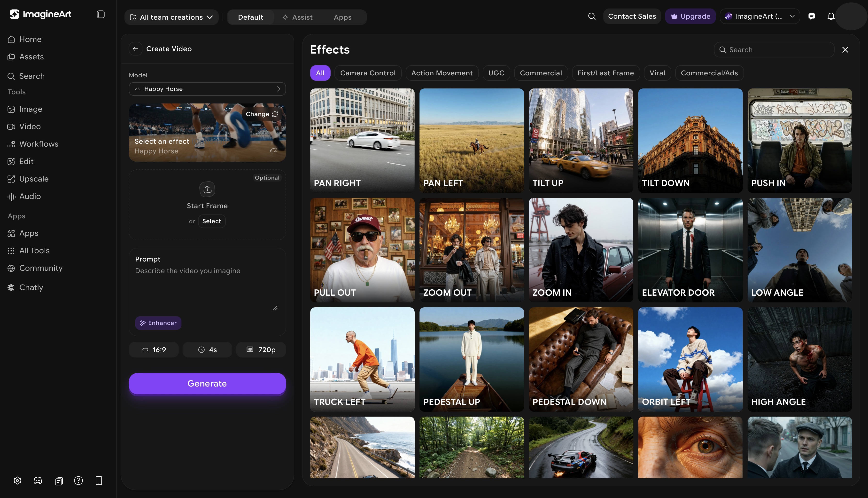The width and height of the screenshot is (868, 498).
Task: Open the Happy Horse model selector
Action: pos(207,89)
